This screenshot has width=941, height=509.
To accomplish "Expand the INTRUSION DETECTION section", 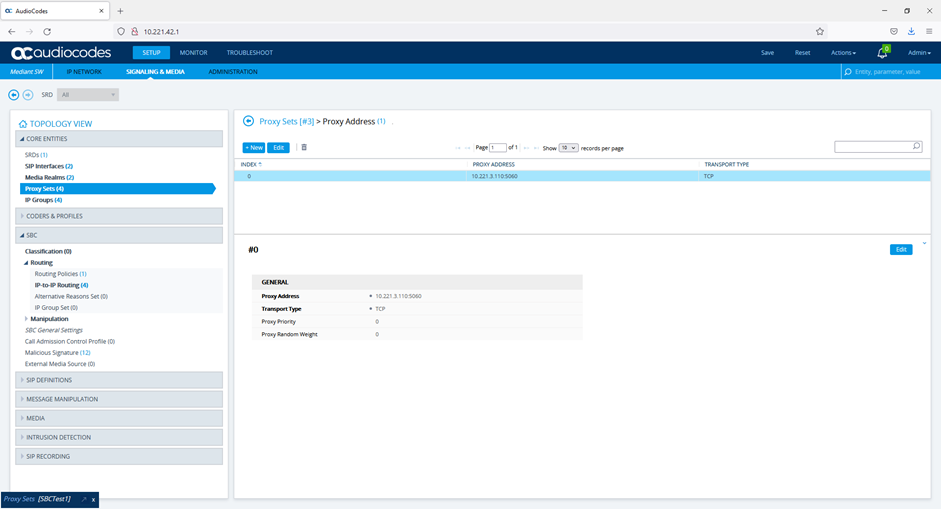I will click(119, 438).
